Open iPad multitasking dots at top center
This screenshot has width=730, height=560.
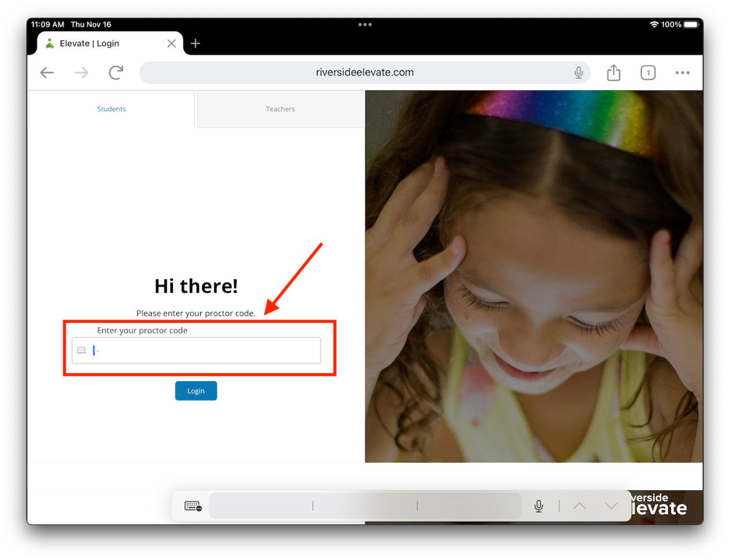click(365, 24)
